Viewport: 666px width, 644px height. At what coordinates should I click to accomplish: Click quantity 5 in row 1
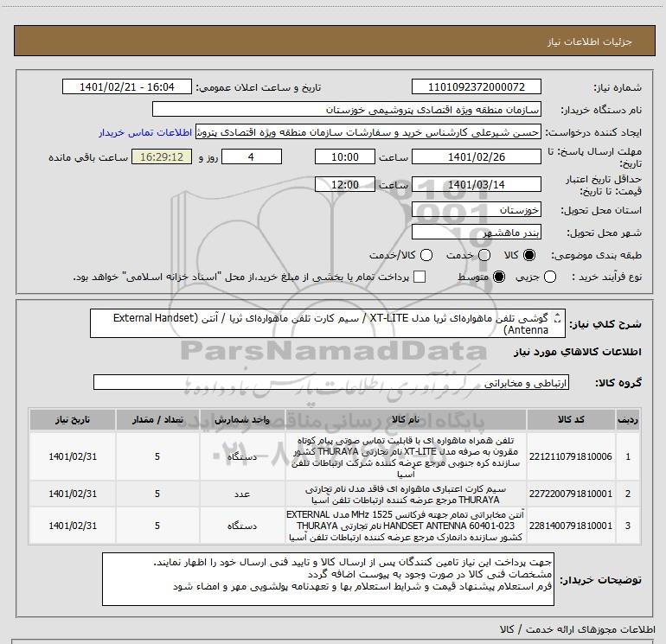tap(157, 456)
